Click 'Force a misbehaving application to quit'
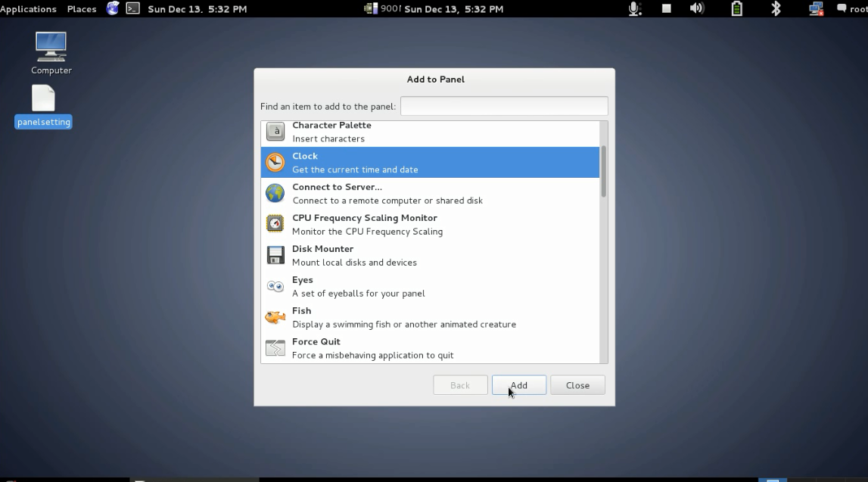The height and width of the screenshot is (482, 868). pyautogui.click(x=372, y=356)
